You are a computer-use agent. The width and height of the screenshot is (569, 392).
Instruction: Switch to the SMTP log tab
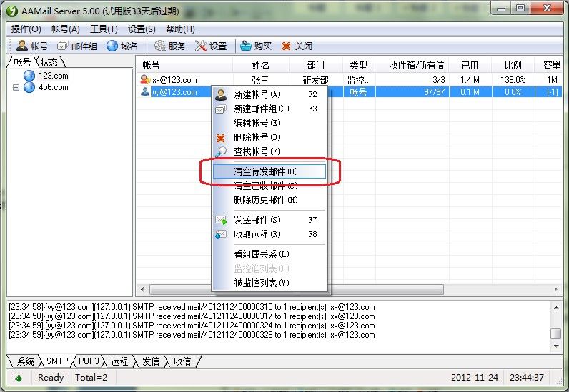click(57, 361)
